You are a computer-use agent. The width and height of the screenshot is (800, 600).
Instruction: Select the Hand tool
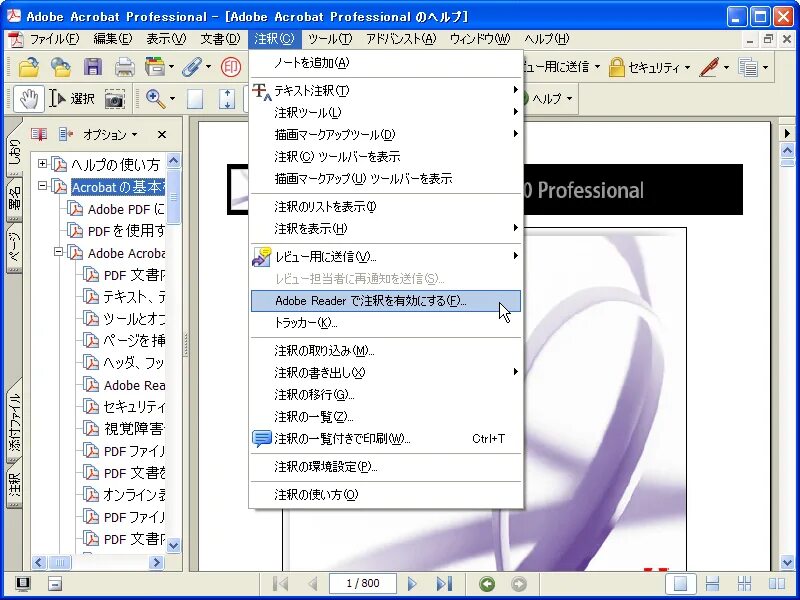tap(30, 100)
